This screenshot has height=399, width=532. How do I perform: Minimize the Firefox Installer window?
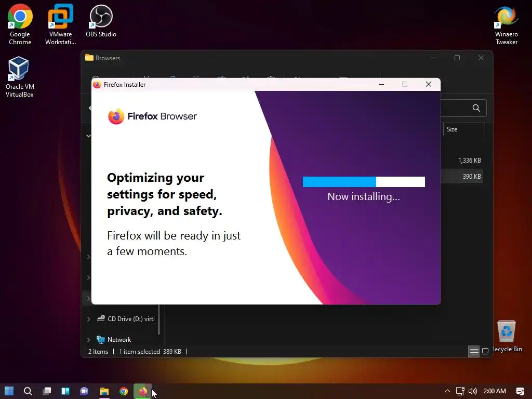coord(381,85)
